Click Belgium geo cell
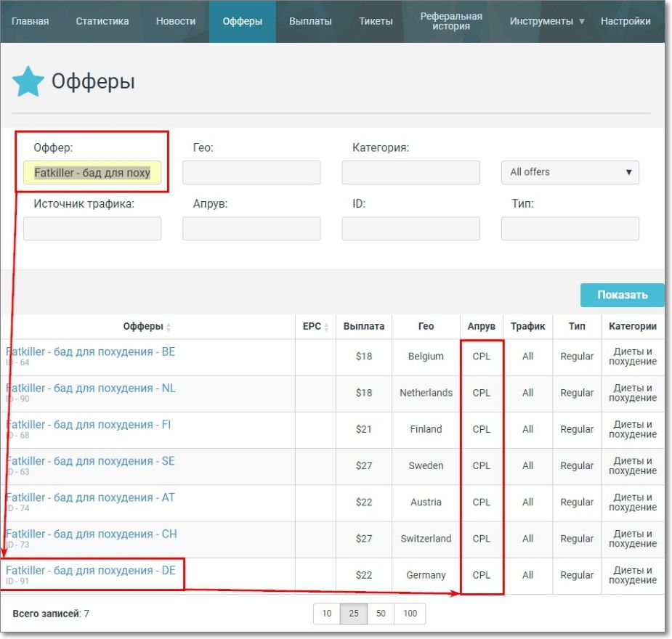Viewport: 672px width, 639px height. [x=426, y=357]
